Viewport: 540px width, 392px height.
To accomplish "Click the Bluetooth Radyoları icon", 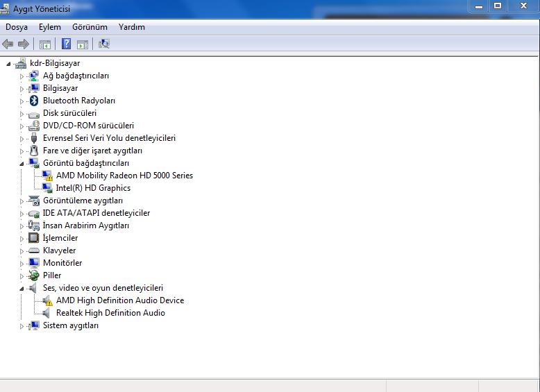I will pyautogui.click(x=34, y=101).
